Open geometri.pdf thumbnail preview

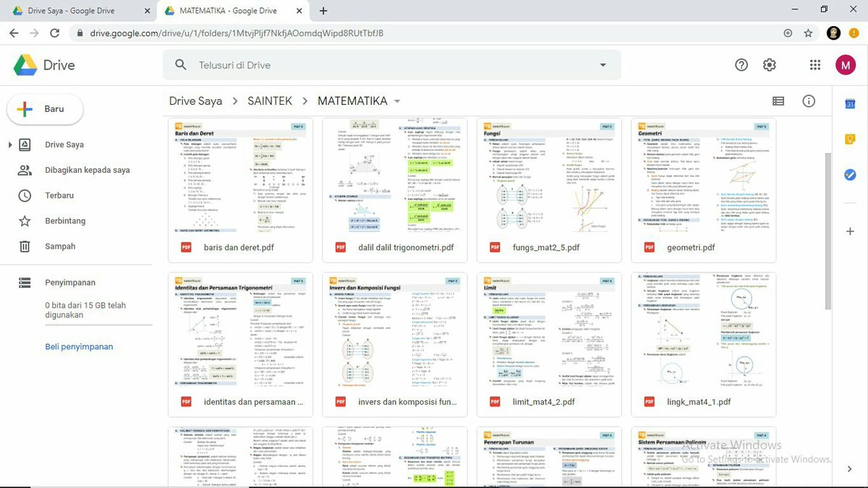pyautogui.click(x=704, y=176)
